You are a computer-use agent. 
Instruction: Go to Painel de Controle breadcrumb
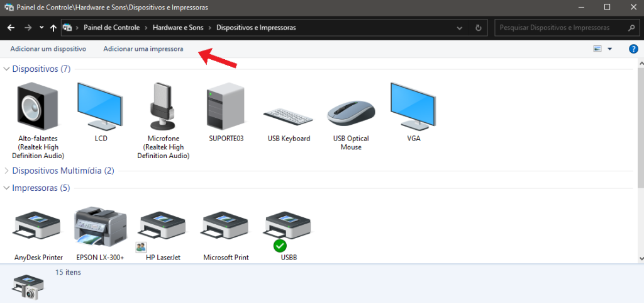coord(110,28)
